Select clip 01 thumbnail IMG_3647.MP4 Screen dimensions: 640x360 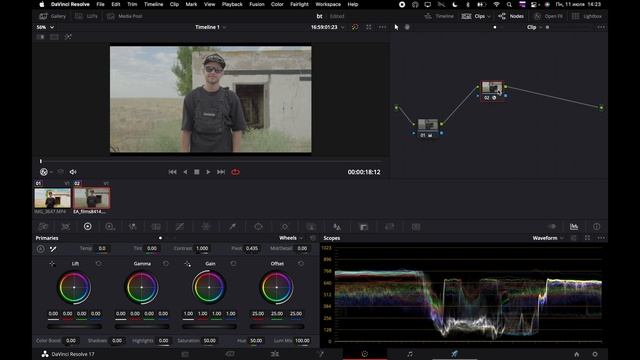point(53,198)
